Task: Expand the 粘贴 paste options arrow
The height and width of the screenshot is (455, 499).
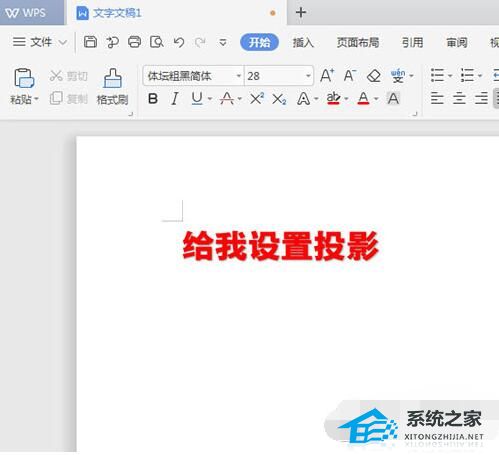Action: [36, 99]
